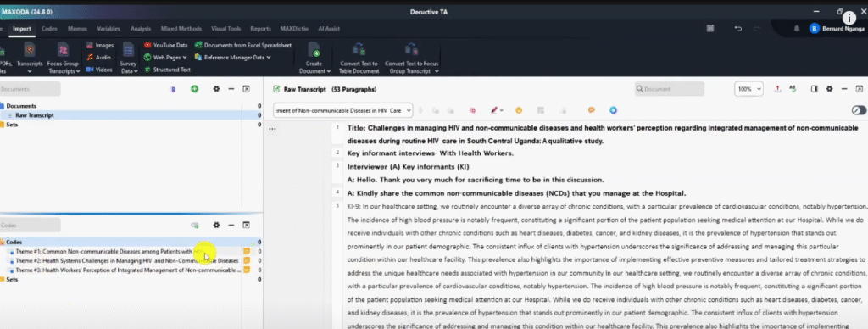Open the 100% zoom dropdown
This screenshot has width=868, height=329.
tap(748, 89)
